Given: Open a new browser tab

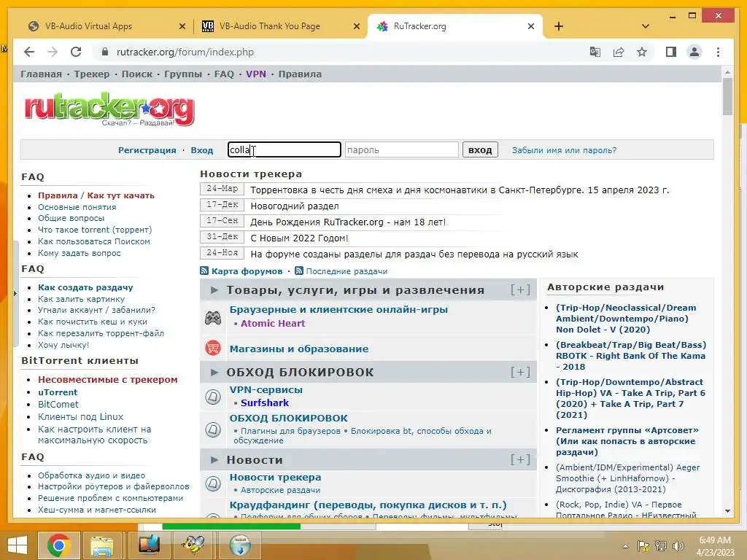Looking at the screenshot, I should pyautogui.click(x=559, y=27).
